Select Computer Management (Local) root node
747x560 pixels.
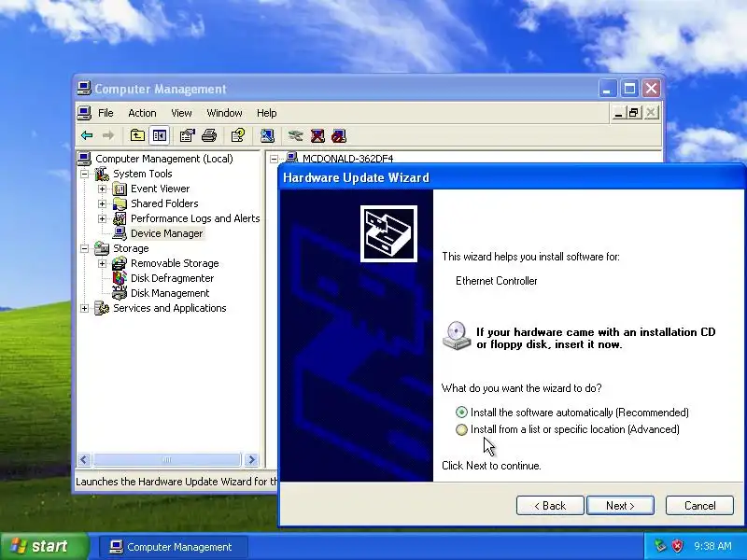pyautogui.click(x=164, y=159)
